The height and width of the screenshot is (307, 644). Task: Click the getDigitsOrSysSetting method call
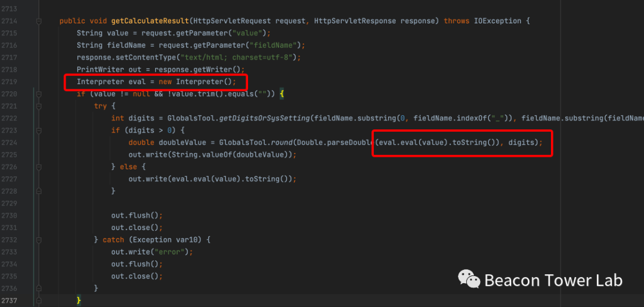pyautogui.click(x=264, y=118)
